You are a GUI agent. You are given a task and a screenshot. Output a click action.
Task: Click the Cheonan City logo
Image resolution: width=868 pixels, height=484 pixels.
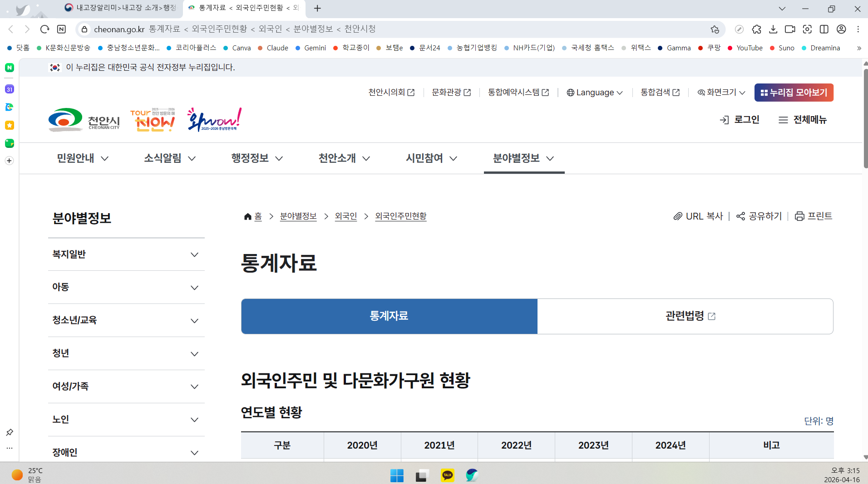83,120
